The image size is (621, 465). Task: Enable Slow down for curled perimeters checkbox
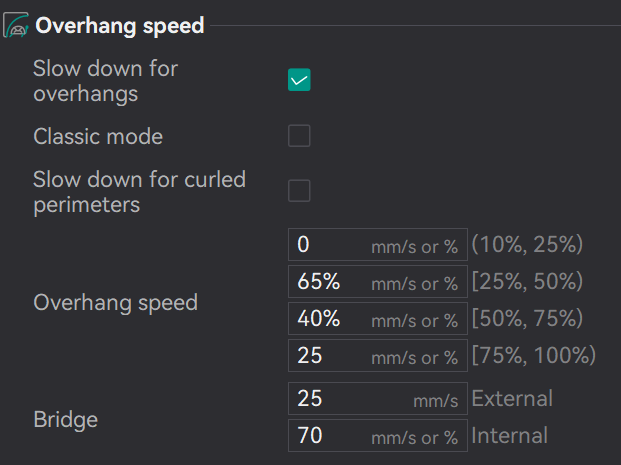click(x=299, y=190)
